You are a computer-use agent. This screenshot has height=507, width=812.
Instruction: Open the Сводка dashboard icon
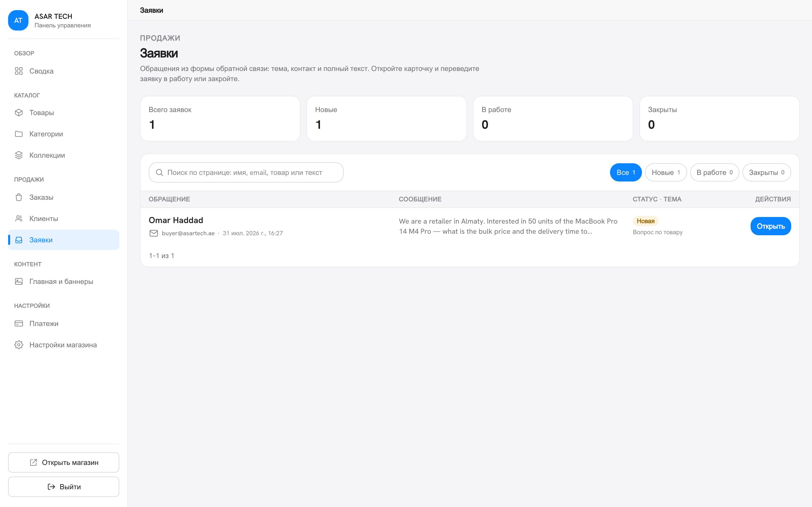pyautogui.click(x=19, y=71)
